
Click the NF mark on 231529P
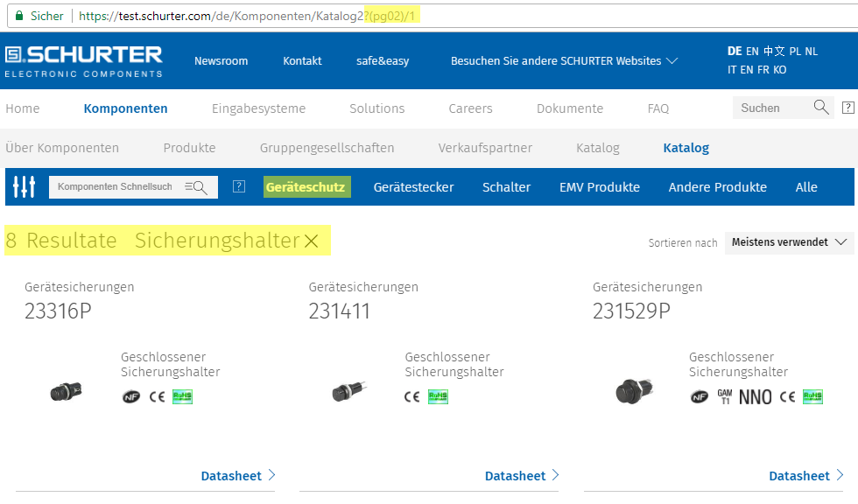700,397
